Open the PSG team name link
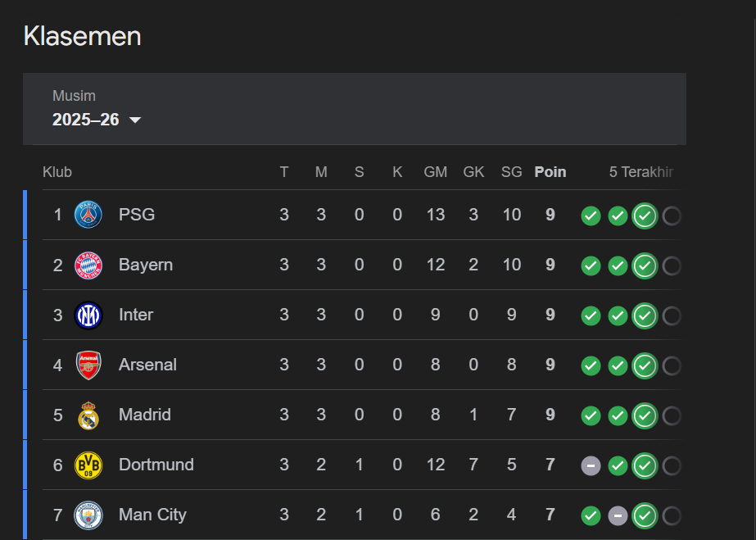756x540 pixels. pos(137,215)
